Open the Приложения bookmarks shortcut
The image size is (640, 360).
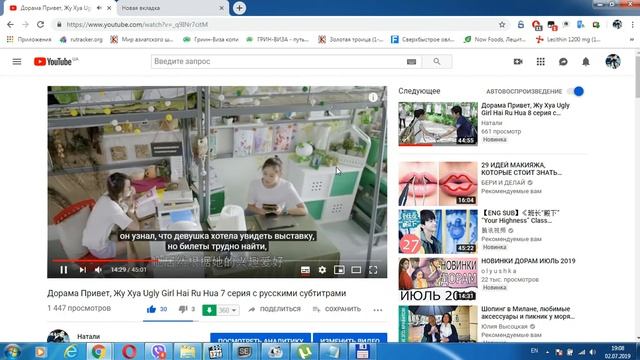coord(29,40)
